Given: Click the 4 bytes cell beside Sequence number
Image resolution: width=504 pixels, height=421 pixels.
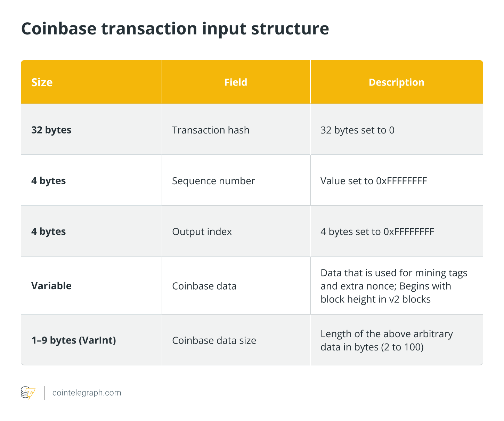Looking at the screenshot, I should point(91,181).
